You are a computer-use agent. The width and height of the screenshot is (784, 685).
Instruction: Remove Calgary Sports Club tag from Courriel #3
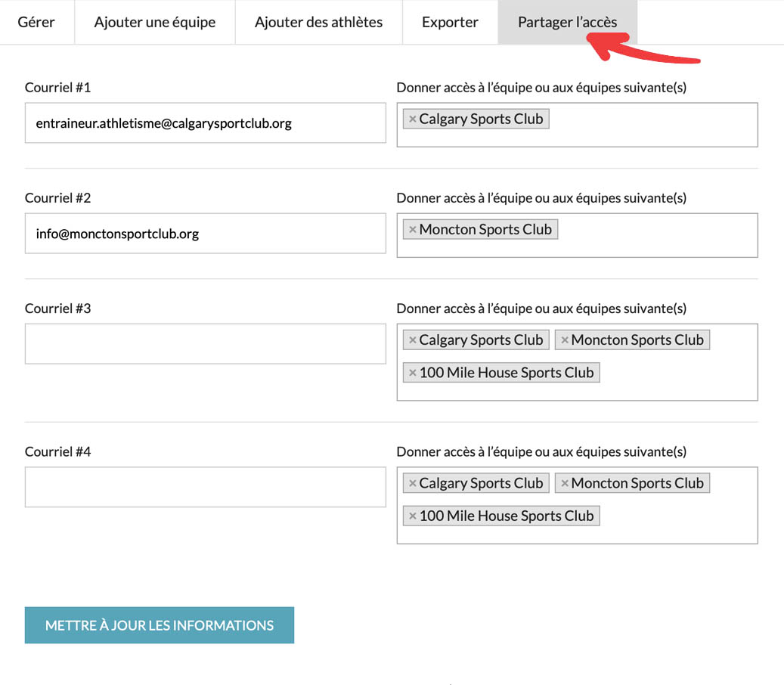click(412, 340)
